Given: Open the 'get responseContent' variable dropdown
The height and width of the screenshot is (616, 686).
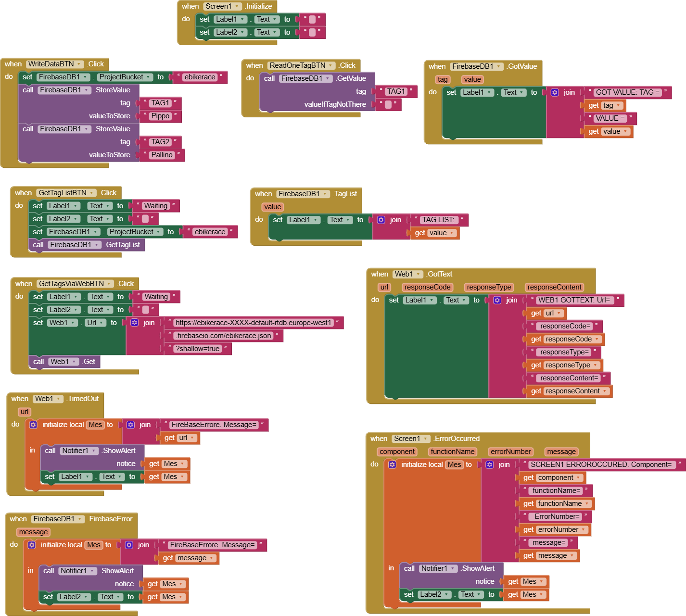Looking at the screenshot, I should 605,391.
